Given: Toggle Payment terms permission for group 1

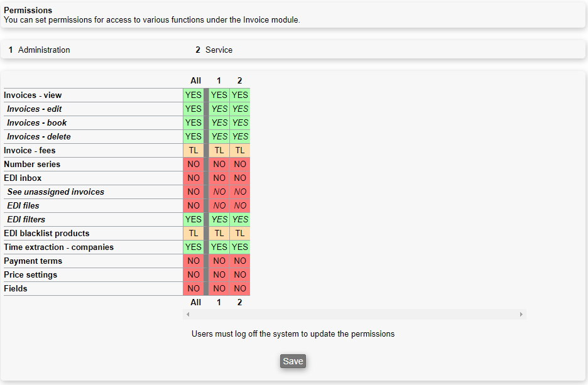Looking at the screenshot, I should (x=219, y=261).
